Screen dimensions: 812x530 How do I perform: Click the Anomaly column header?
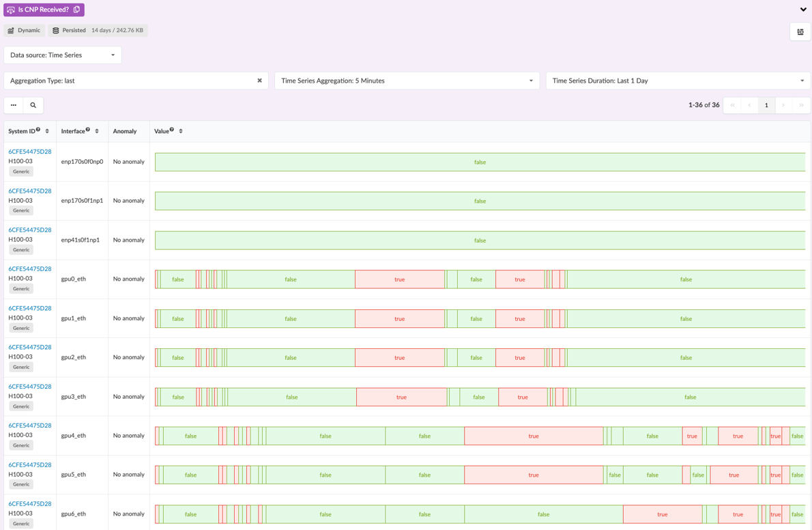click(125, 131)
